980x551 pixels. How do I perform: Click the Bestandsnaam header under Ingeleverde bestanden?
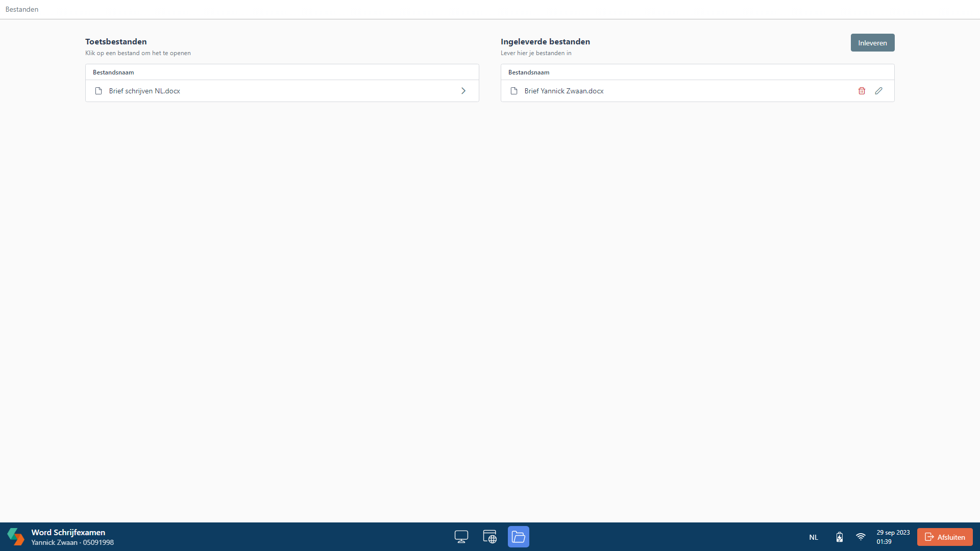point(529,72)
